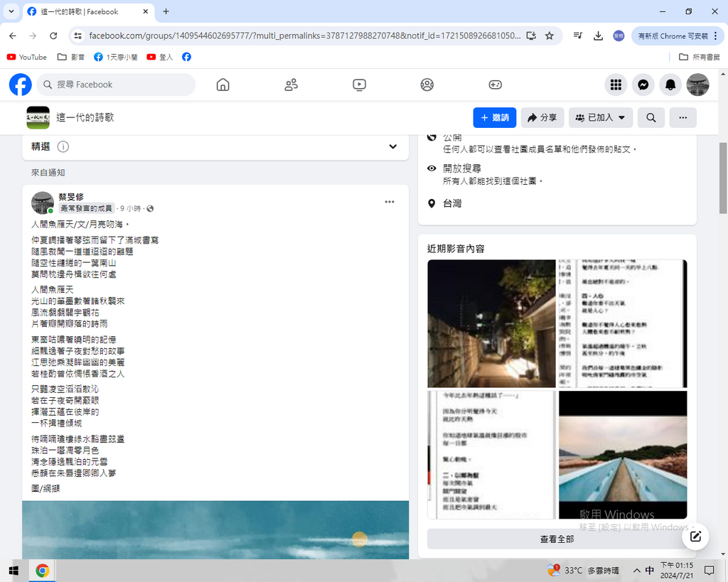This screenshot has height=582, width=728.
Task: Expand the 已加入 joined dropdown
Action: 601,118
